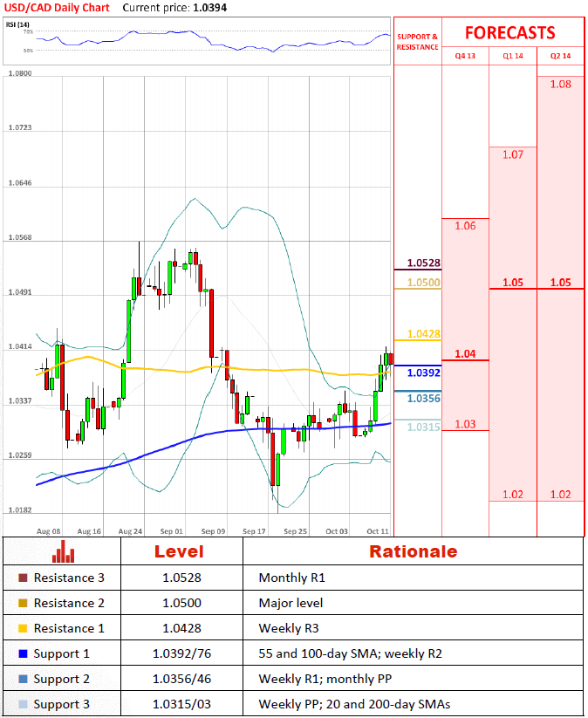Click the 'SUPPORT & RESISTANCE' column header

tap(417, 42)
